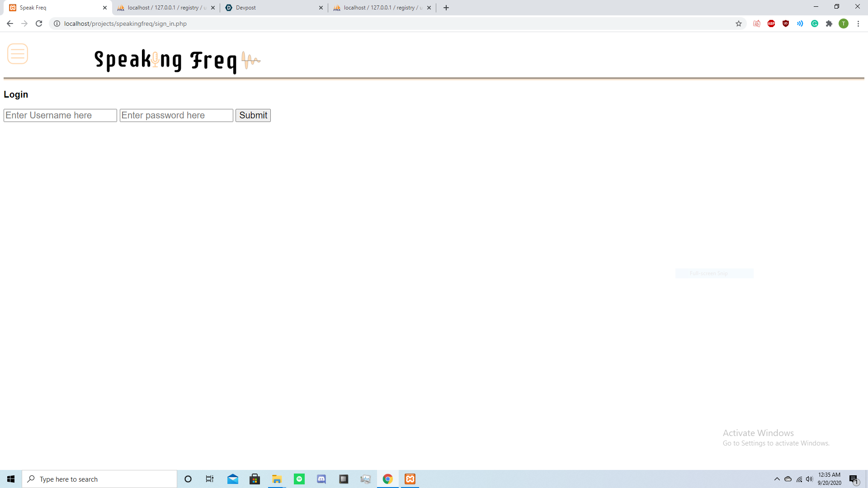Go back to the previous page
The image size is (868, 488).
coord(10,23)
